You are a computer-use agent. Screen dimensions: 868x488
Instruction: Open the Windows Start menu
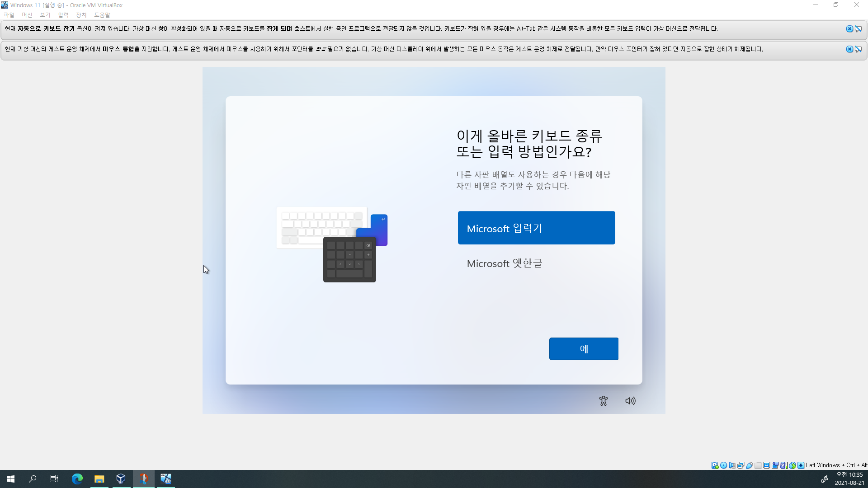tap(11, 479)
